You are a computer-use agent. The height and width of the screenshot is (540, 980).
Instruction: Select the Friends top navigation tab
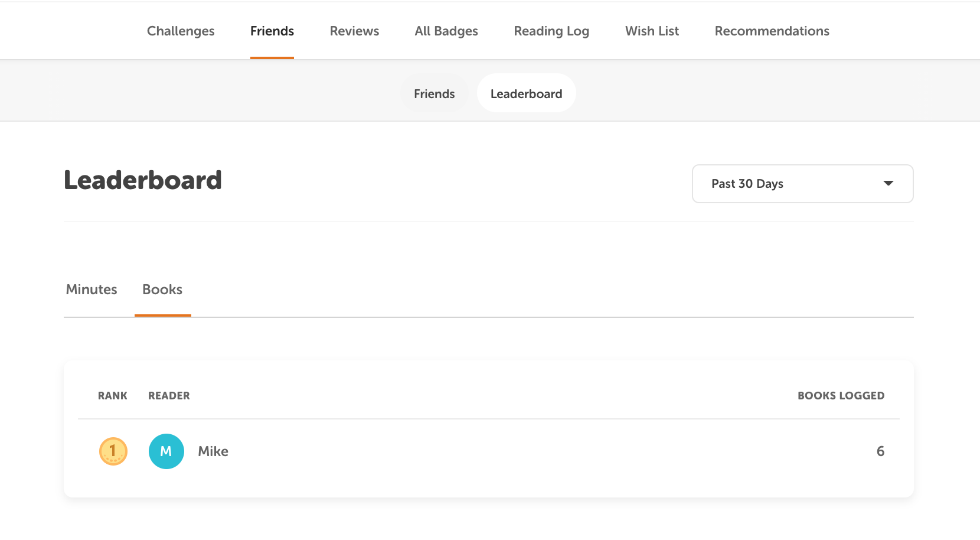(272, 31)
